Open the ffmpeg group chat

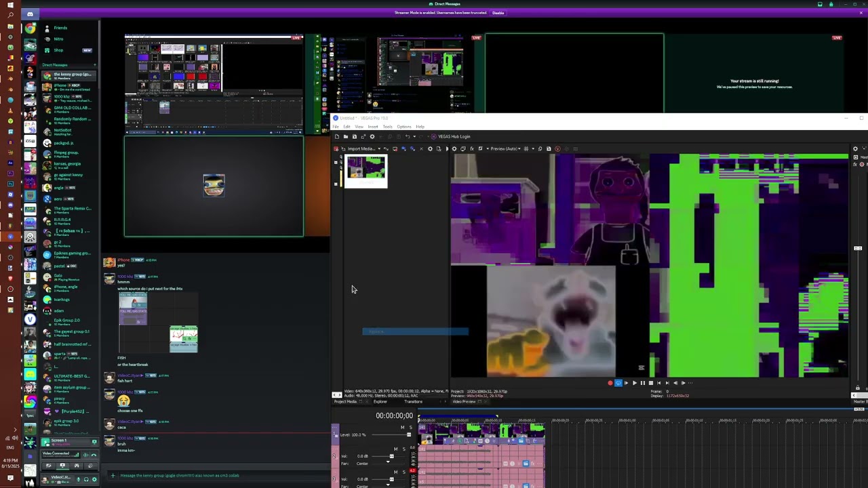[x=68, y=154]
